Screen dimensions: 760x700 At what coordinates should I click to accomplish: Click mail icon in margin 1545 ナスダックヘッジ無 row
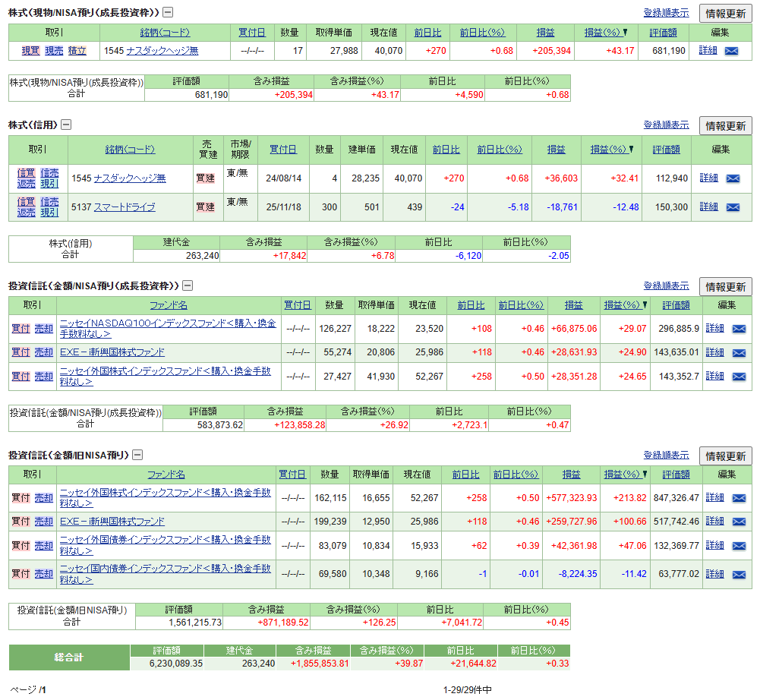[732, 178]
